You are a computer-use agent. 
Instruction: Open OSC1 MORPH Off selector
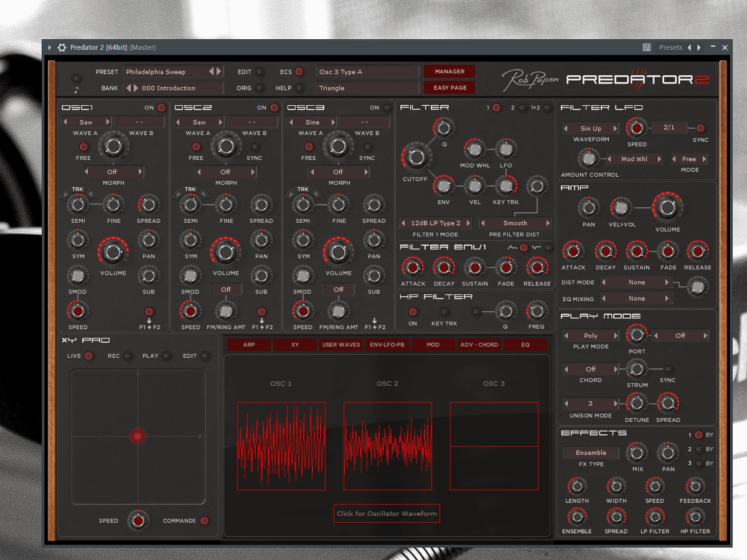pyautogui.click(x=112, y=172)
